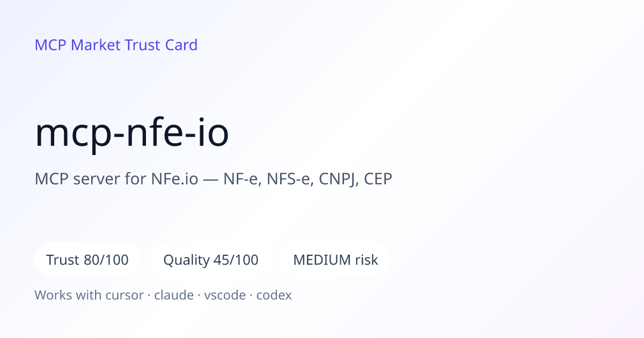
Task: Click the 45/100 number in Quality pill
Action: 236,260
